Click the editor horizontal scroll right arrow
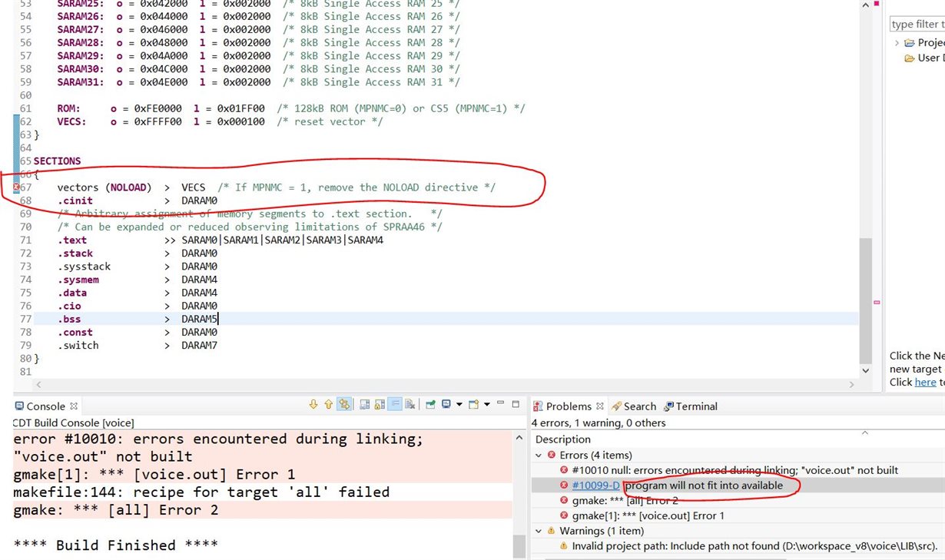The image size is (945, 560). click(x=853, y=384)
